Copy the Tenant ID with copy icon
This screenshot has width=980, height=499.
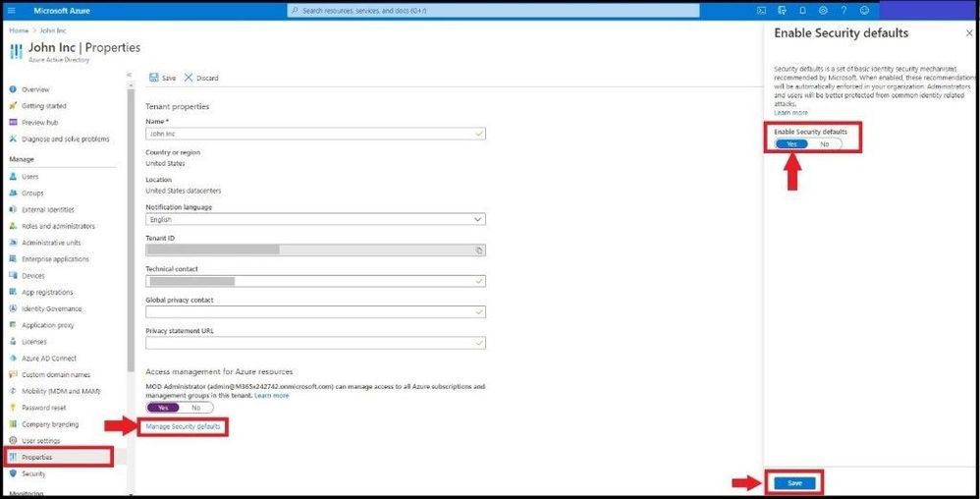click(x=479, y=250)
